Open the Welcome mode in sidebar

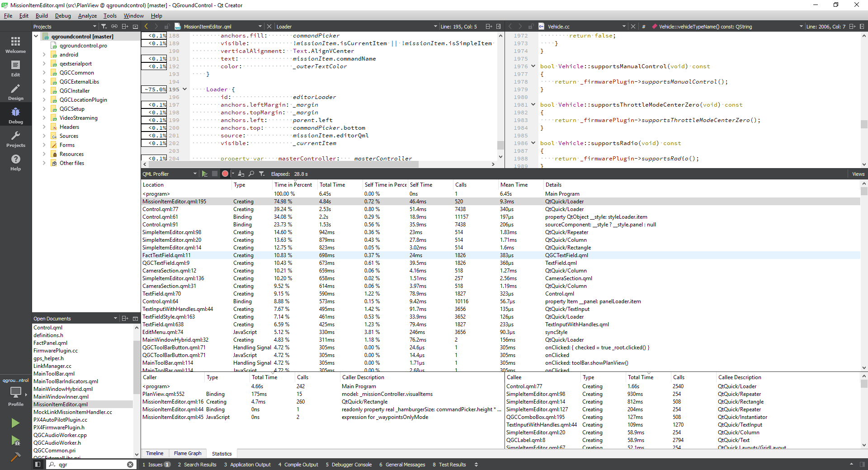(15, 44)
